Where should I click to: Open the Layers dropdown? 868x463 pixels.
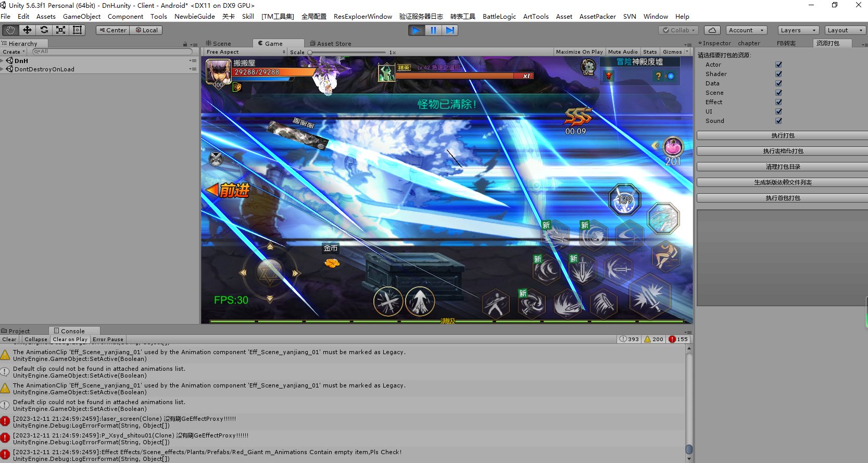pos(798,30)
